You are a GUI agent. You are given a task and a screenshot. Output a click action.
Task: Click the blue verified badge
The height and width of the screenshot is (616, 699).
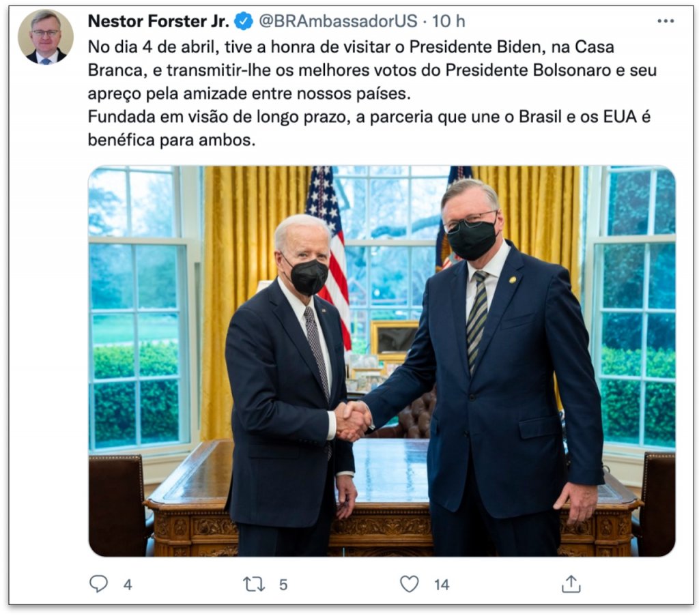[244, 21]
